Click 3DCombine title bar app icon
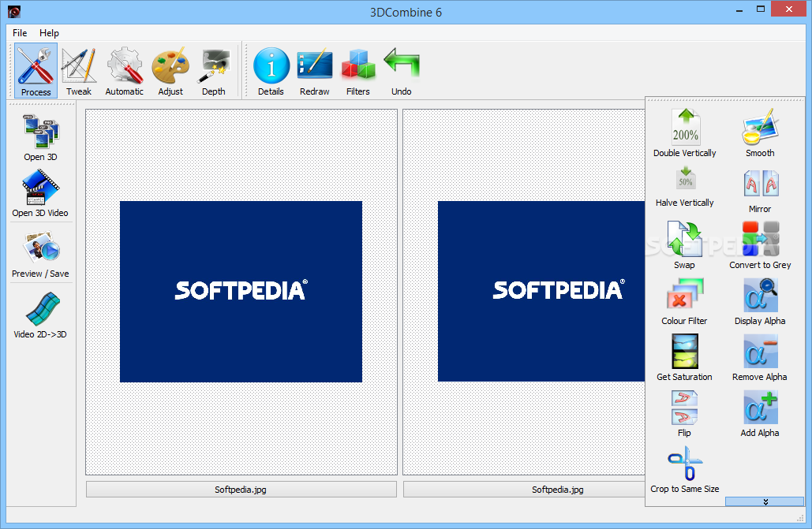Image resolution: width=812 pixels, height=529 pixels. tap(14, 11)
